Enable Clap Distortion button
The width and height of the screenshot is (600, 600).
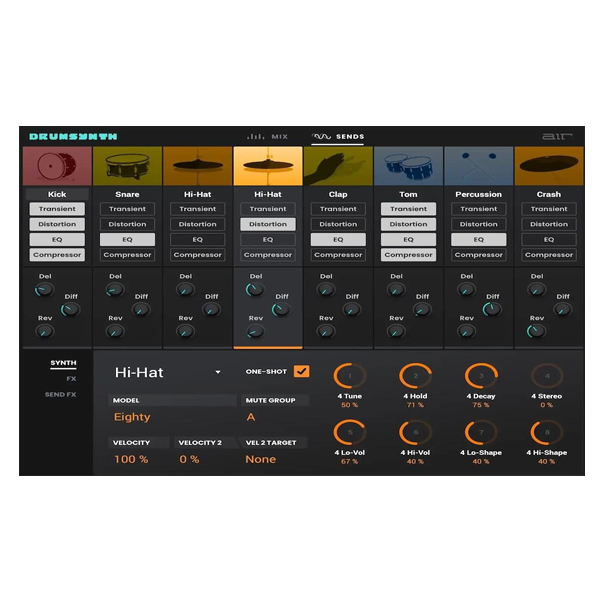coord(338,224)
